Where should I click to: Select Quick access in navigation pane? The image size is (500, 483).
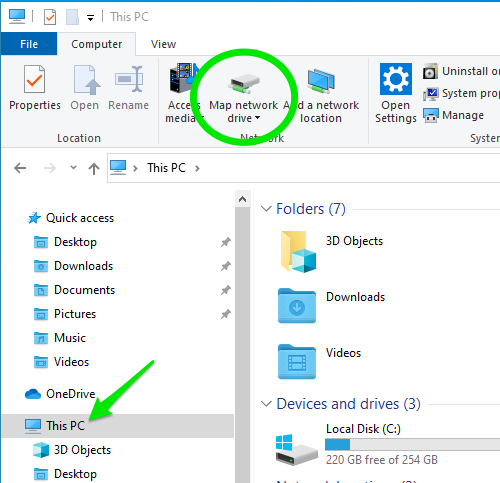pos(80,218)
